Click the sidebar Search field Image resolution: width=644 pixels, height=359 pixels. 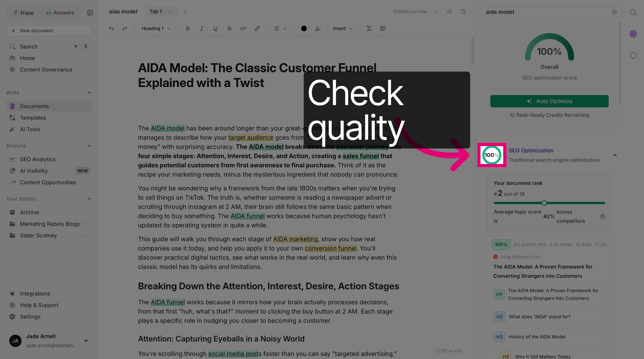tap(49, 46)
